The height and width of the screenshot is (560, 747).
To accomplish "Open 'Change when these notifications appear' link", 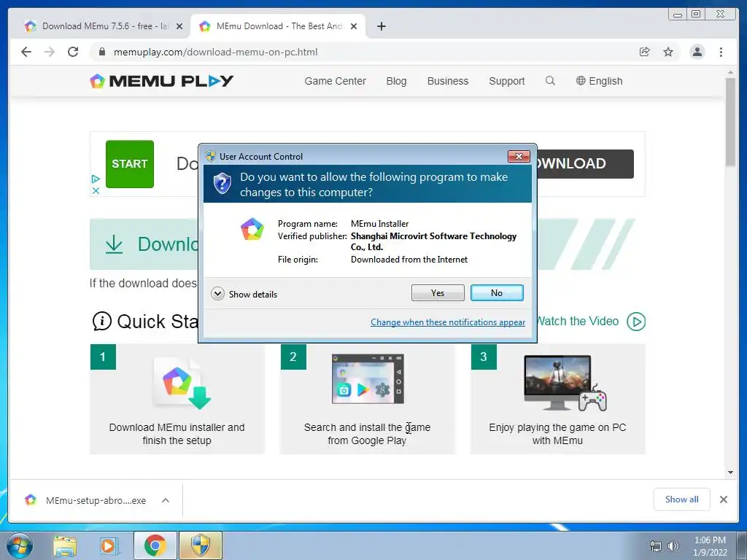I will (448, 322).
